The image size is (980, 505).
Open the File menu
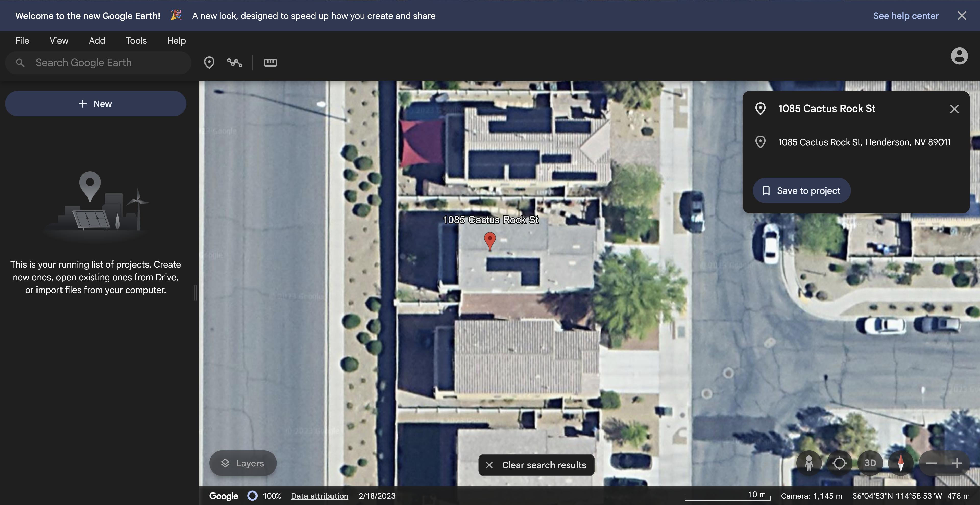click(22, 40)
